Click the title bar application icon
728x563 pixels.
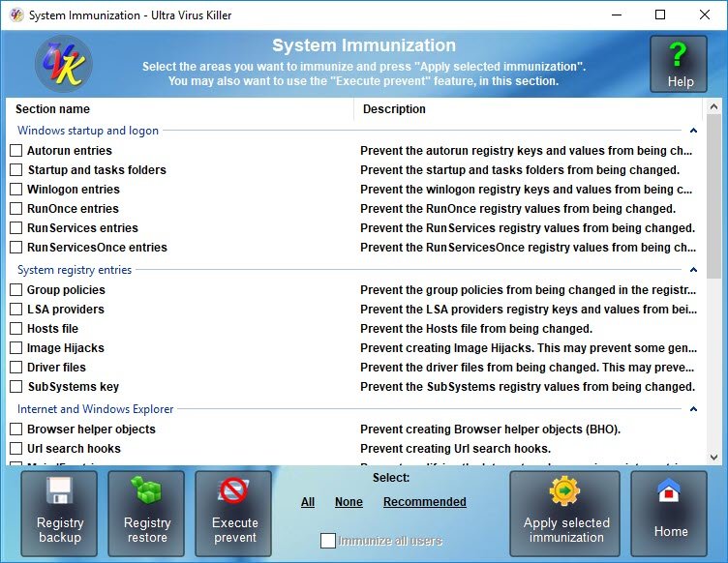[16, 15]
